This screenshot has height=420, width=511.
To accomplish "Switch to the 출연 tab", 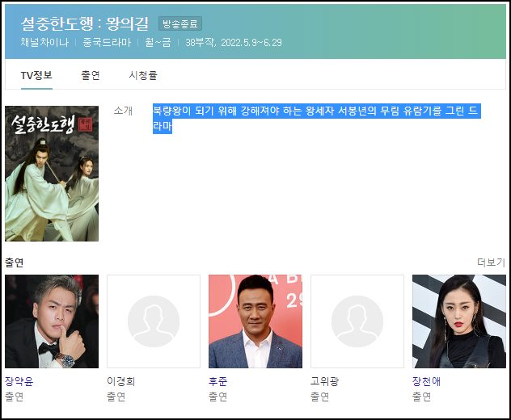I will coord(91,76).
